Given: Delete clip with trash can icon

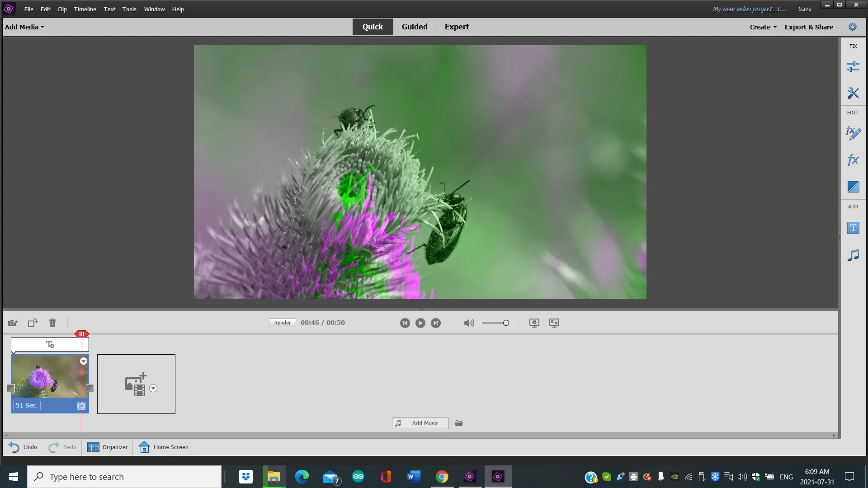Looking at the screenshot, I should click(x=52, y=323).
